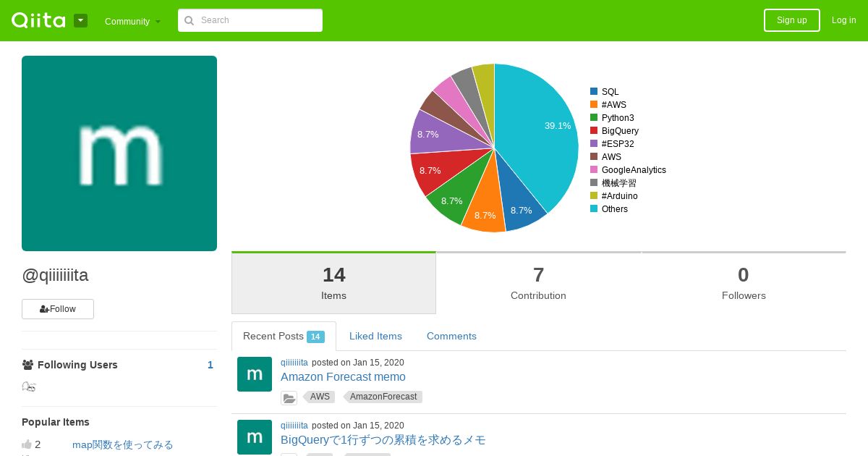Click the AmazonForecast tag
The height and width of the screenshot is (456, 868).
[x=383, y=397]
